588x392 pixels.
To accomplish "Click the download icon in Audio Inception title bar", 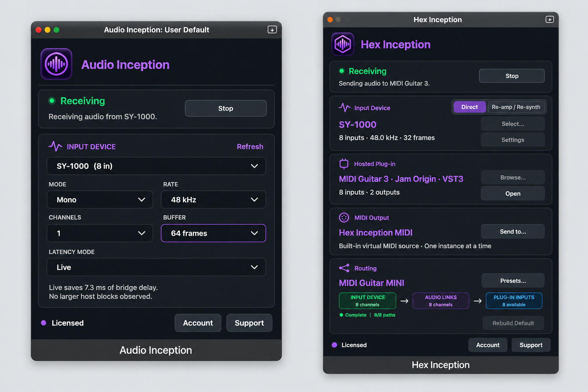I will (x=272, y=29).
